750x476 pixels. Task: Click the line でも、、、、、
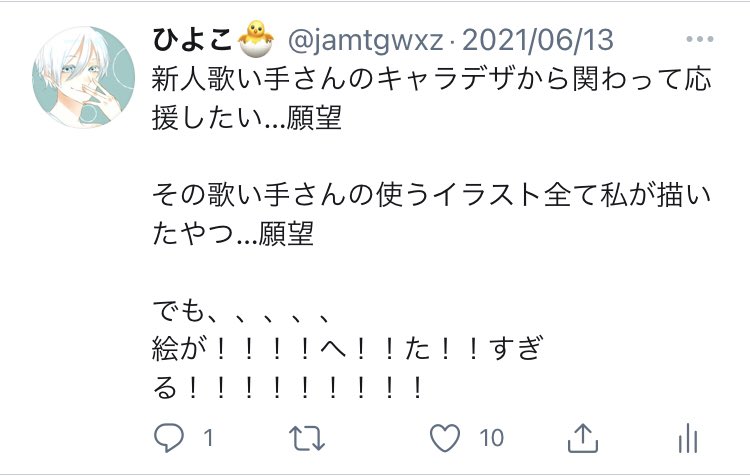[x=242, y=311]
